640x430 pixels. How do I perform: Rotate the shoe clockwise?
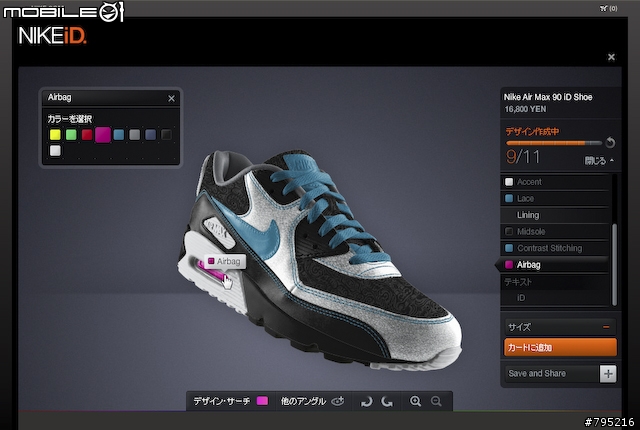click(367, 401)
